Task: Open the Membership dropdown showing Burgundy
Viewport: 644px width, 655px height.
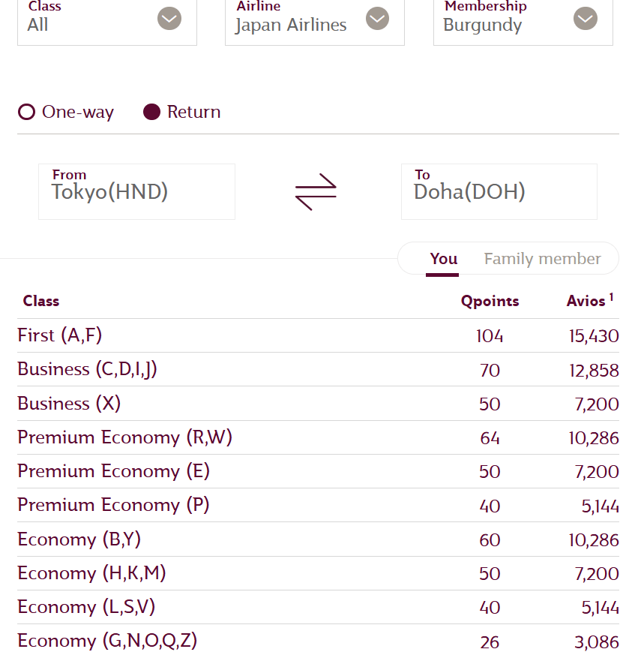Action: tap(523, 21)
